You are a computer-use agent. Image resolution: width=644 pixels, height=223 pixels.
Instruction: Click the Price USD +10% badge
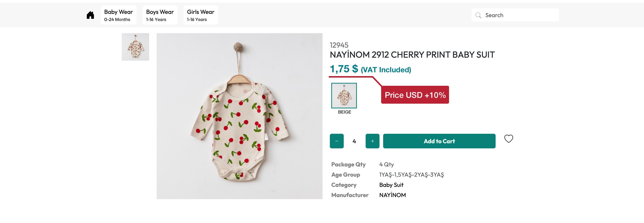click(415, 95)
